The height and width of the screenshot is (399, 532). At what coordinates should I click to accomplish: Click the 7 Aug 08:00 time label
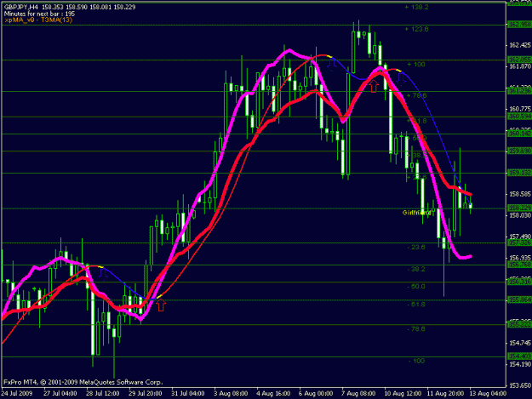point(358,394)
